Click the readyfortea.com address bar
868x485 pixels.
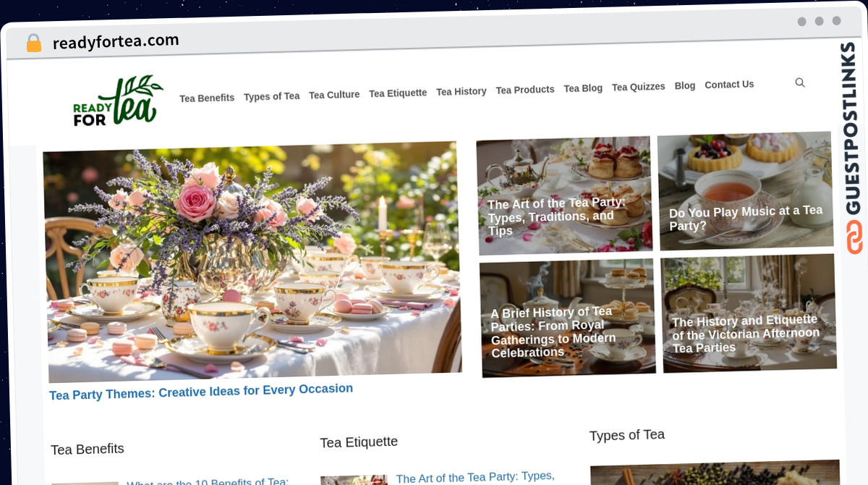[116, 42]
